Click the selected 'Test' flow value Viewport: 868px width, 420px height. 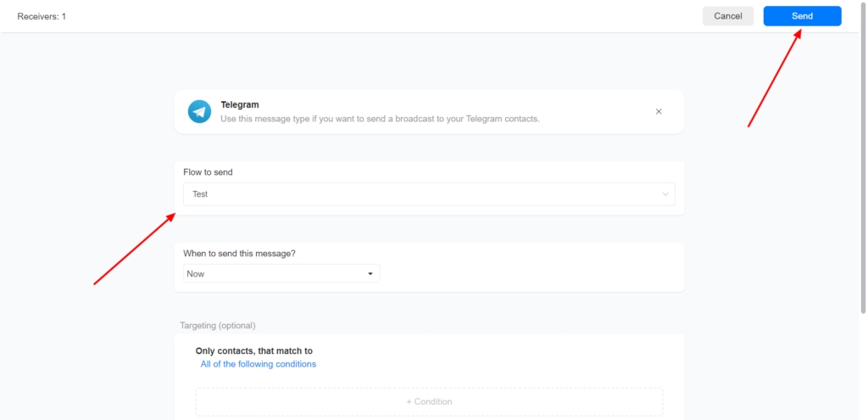(x=200, y=194)
